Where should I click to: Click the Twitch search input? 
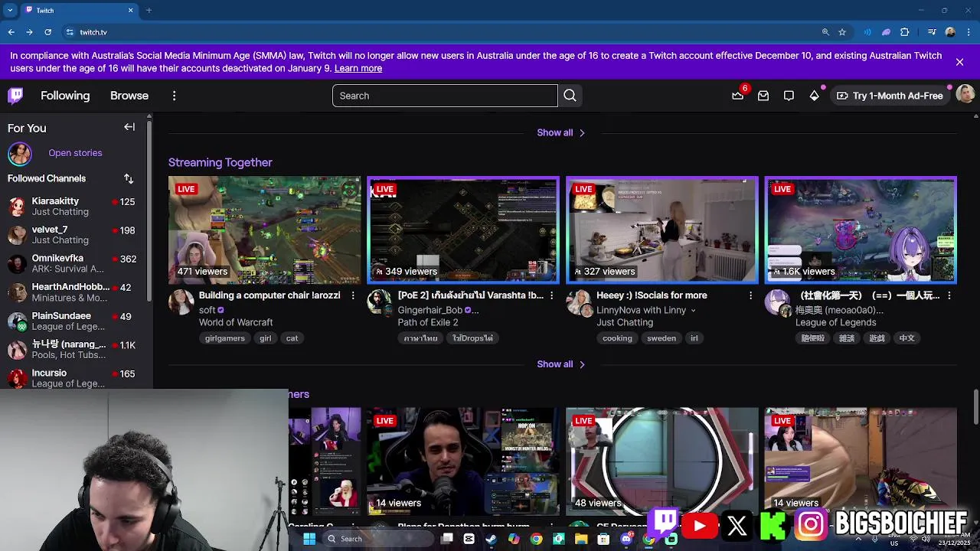[x=445, y=96]
